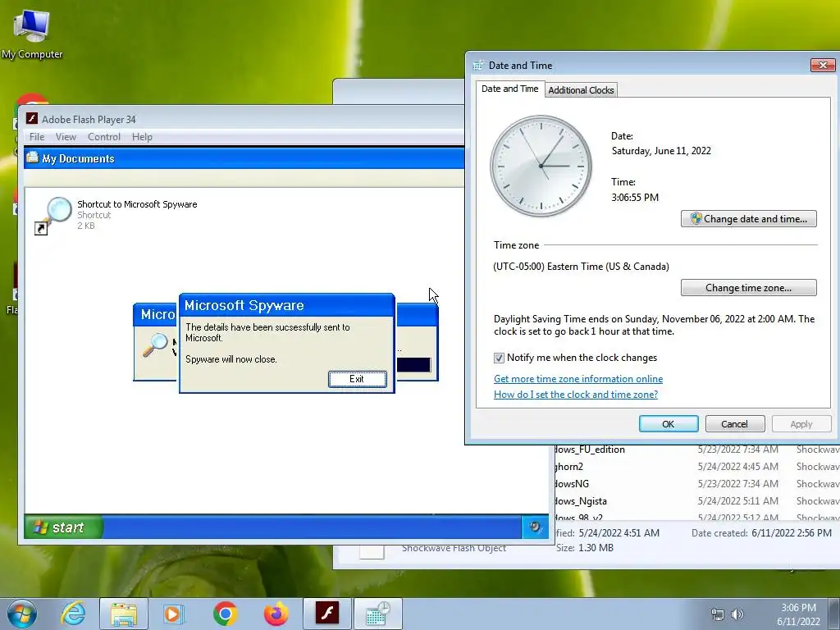The image size is (840, 630).
Task: Click Change time zone button
Action: click(x=748, y=288)
